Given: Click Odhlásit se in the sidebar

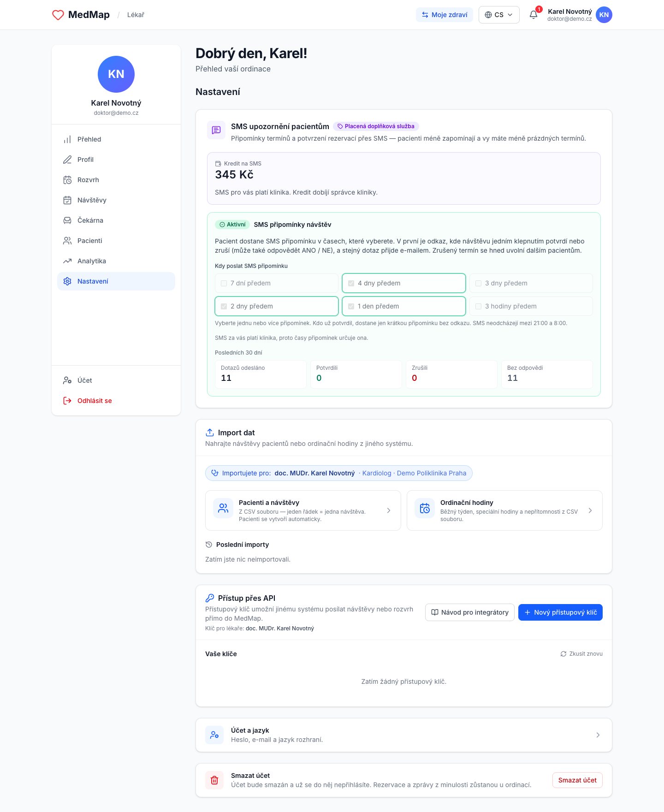Looking at the screenshot, I should coord(116,401).
